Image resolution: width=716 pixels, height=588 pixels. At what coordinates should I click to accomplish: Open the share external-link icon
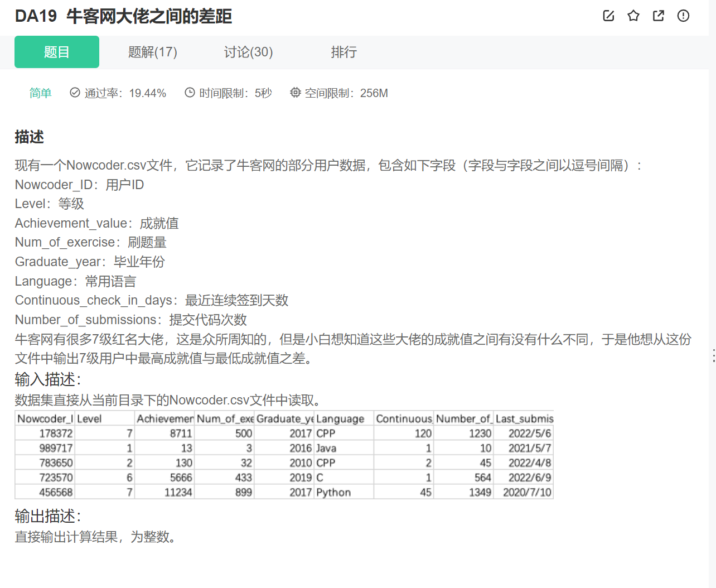(x=659, y=16)
